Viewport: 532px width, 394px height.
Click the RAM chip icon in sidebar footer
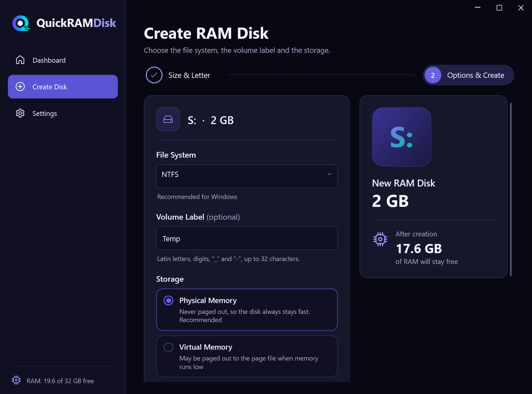(x=16, y=380)
